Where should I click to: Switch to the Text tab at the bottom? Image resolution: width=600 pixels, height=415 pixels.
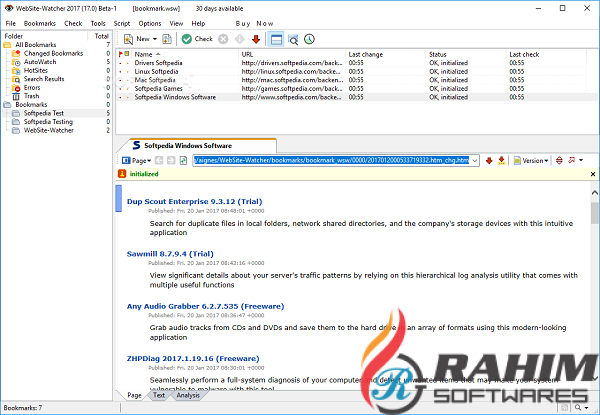158,396
